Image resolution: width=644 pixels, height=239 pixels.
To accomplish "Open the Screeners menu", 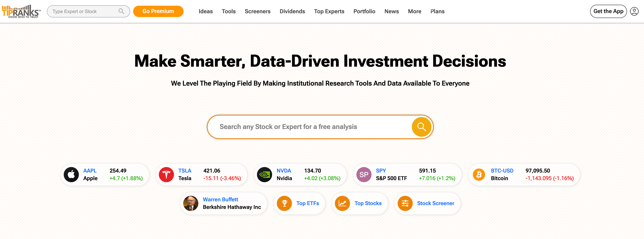I will pos(258,11).
